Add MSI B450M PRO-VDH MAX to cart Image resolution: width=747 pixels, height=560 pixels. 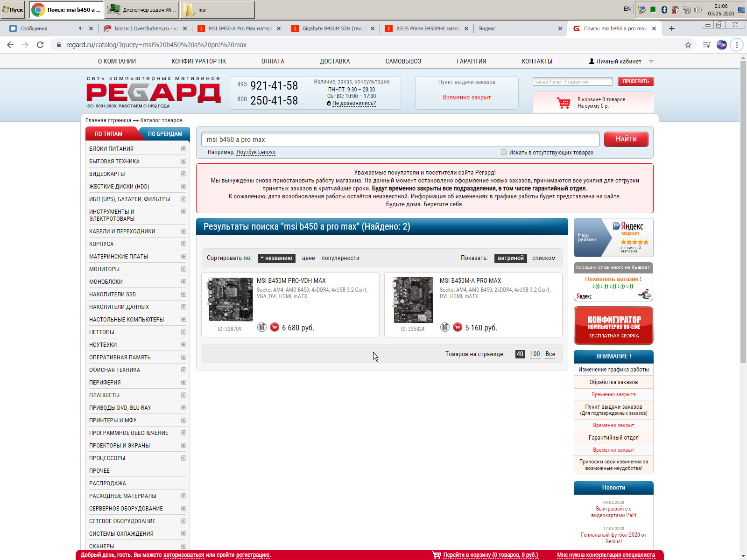(x=275, y=327)
